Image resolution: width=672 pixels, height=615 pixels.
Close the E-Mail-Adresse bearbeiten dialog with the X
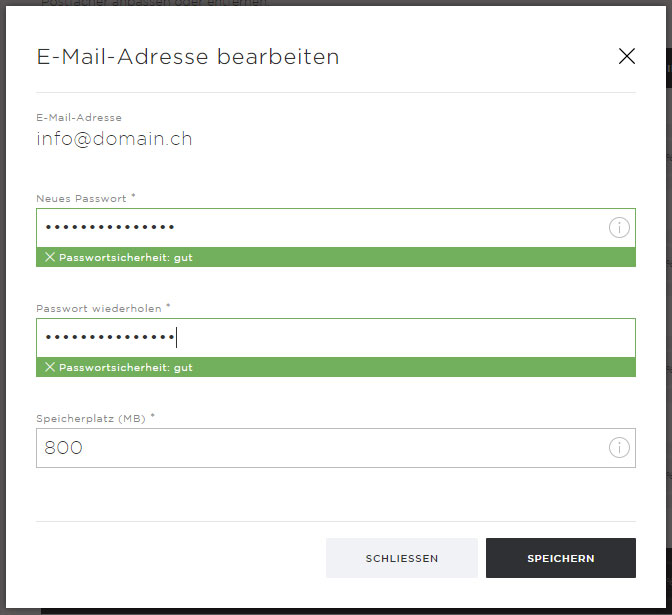click(x=627, y=56)
